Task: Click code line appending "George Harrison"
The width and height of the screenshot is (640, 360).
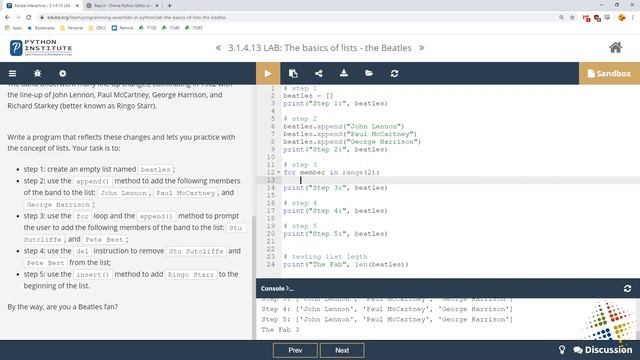Action: (352, 142)
